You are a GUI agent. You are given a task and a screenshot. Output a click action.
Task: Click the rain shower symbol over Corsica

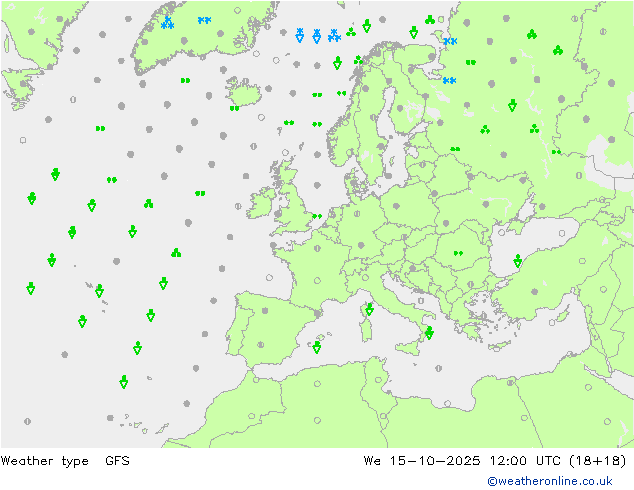tap(369, 309)
